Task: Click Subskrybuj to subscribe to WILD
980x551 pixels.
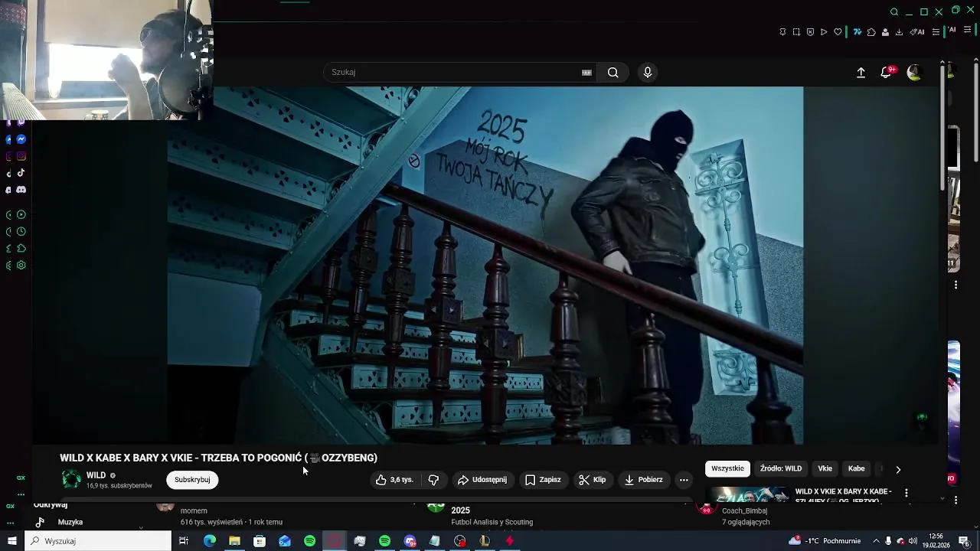Action: [x=192, y=480]
